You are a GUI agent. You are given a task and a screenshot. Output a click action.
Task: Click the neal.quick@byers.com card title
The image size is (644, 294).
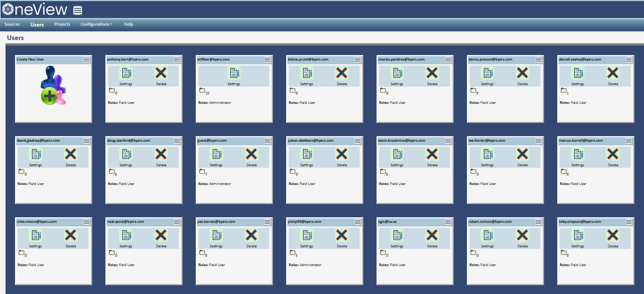(125, 222)
